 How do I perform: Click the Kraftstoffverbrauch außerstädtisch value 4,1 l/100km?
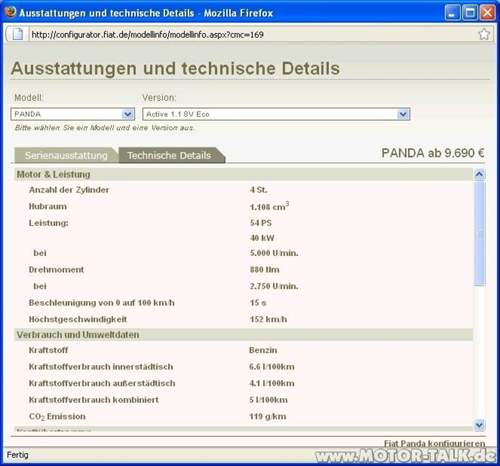(272, 383)
